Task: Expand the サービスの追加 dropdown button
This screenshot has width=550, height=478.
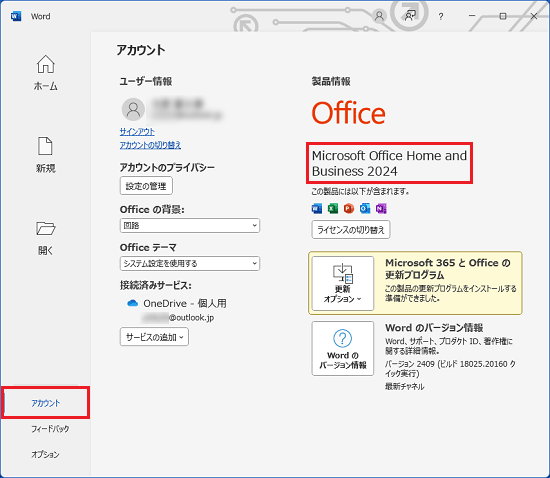Action: click(x=154, y=337)
